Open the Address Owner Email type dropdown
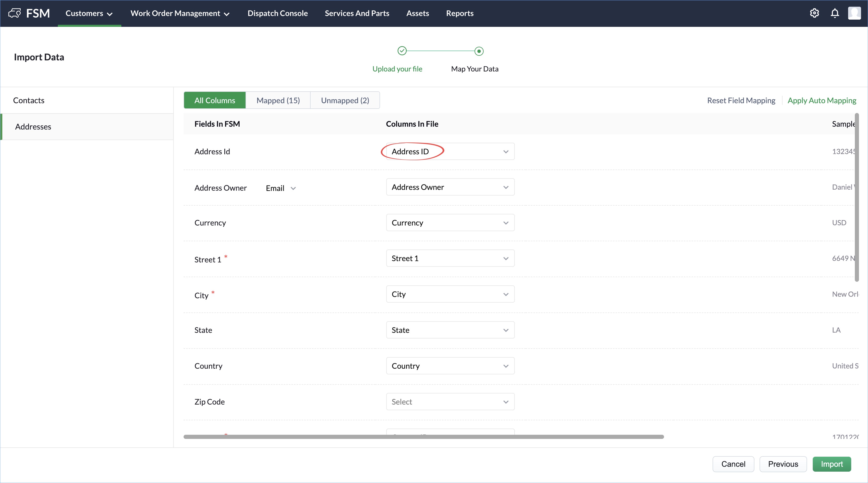Image resolution: width=868 pixels, height=483 pixels. point(281,188)
